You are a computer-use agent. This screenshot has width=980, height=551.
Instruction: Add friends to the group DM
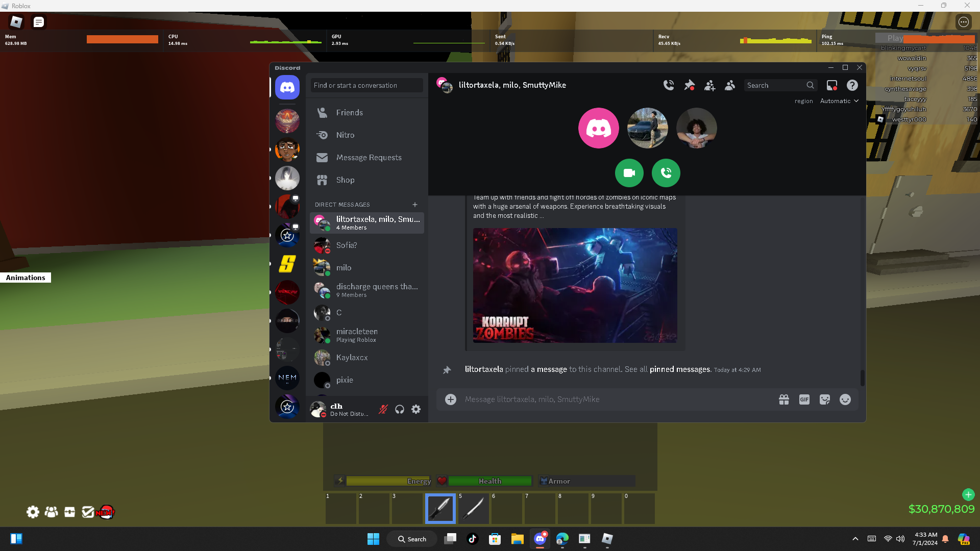point(709,85)
